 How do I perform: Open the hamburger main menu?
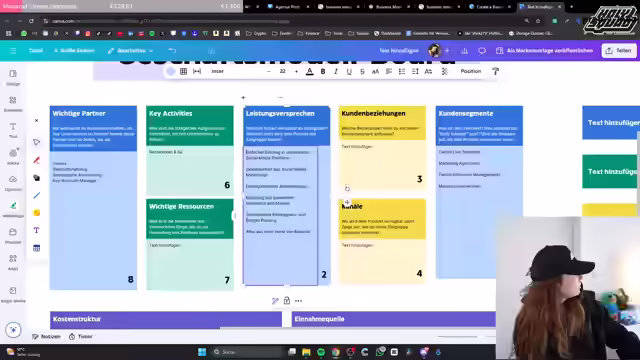(13, 51)
